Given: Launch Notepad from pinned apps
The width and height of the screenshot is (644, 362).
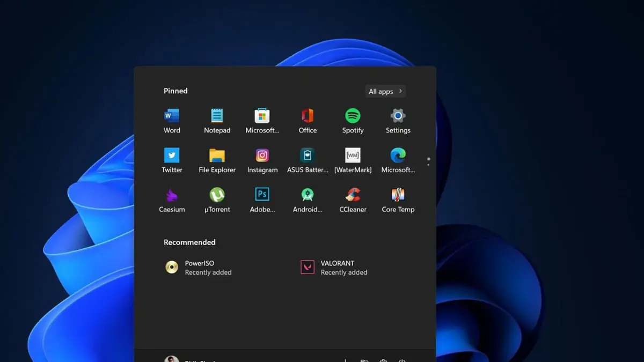Looking at the screenshot, I should (x=217, y=116).
